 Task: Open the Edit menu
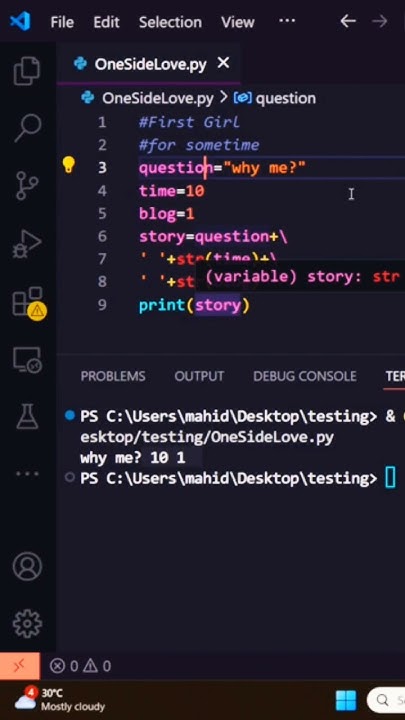pyautogui.click(x=106, y=22)
